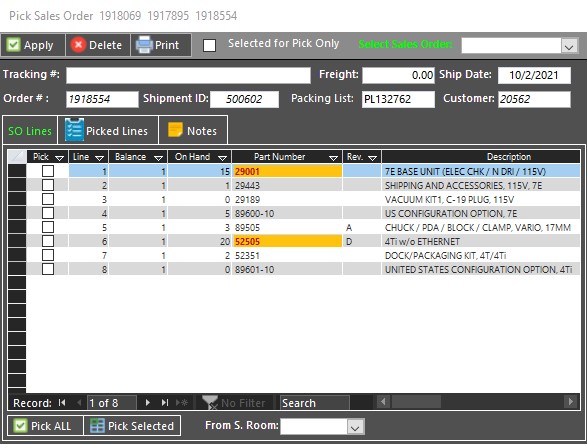
Task: Click the Shipment ID field 500602
Action: tap(244, 99)
